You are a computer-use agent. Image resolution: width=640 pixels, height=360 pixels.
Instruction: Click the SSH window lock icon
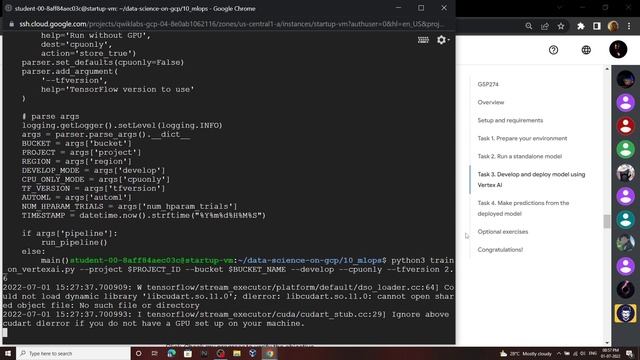tap(11, 24)
